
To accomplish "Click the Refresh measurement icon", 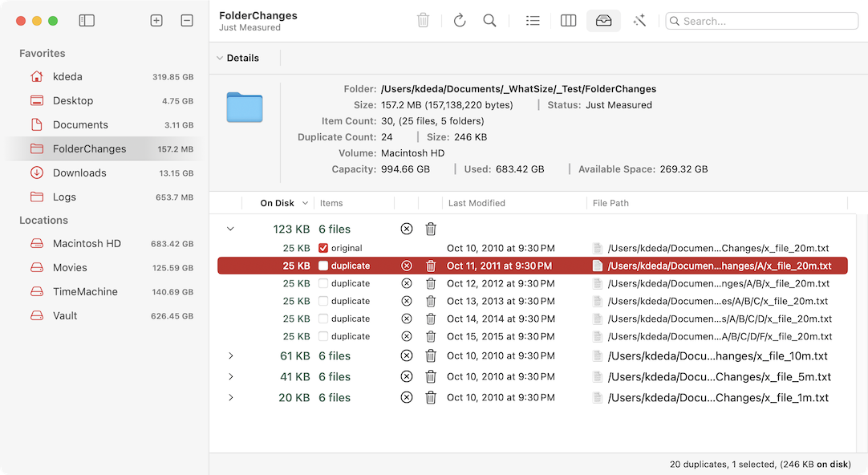I will 459,21.
